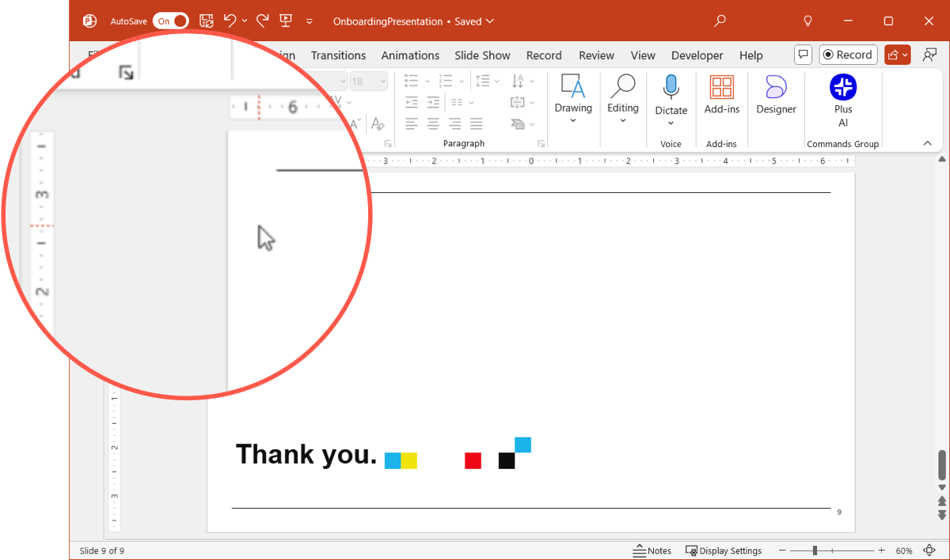
Task: Go to previous slide double-arrow
Action: tap(942, 501)
